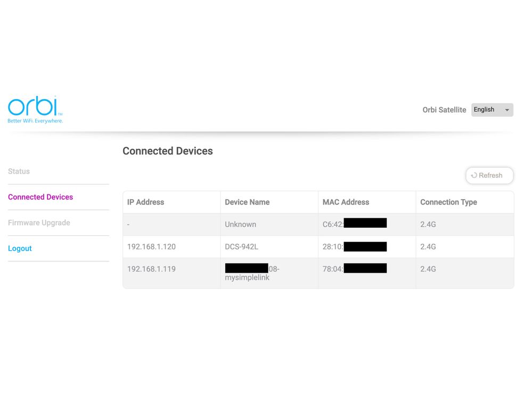
Task: Click the IP address 192.168.1.120
Action: click(151, 247)
